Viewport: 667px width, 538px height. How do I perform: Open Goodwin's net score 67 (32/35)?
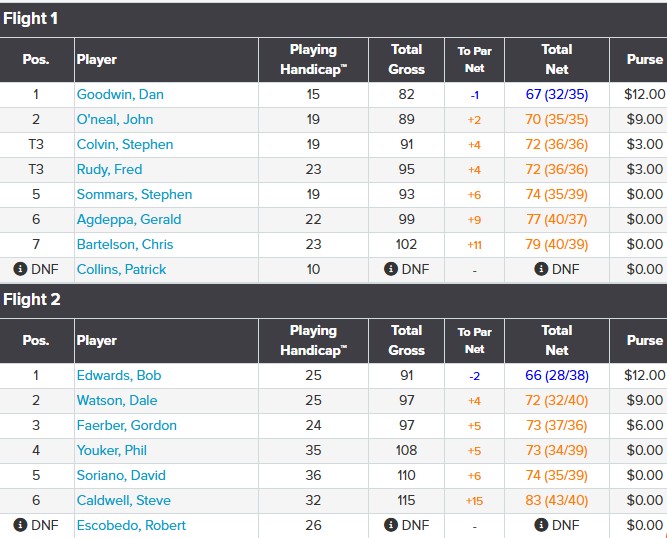tap(557, 94)
